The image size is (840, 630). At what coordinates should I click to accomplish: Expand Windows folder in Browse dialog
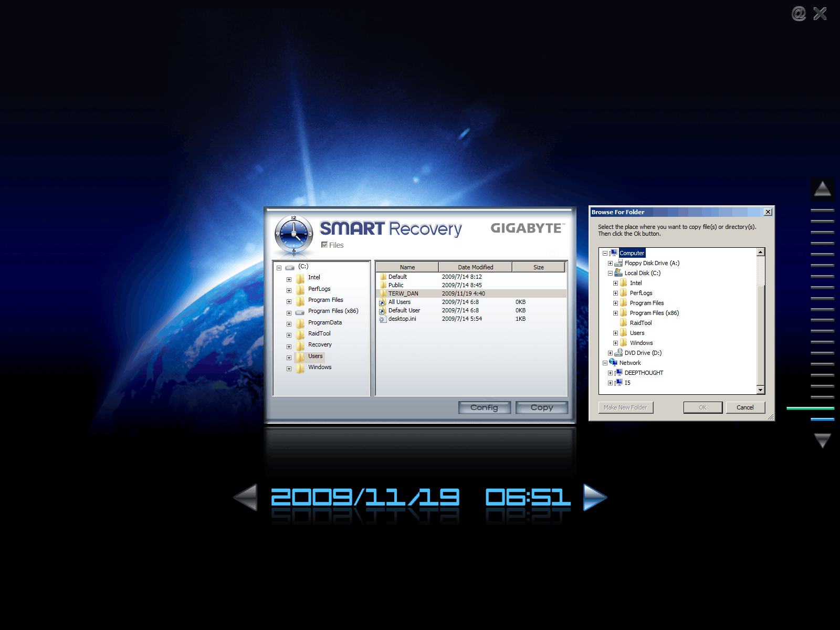[615, 343]
